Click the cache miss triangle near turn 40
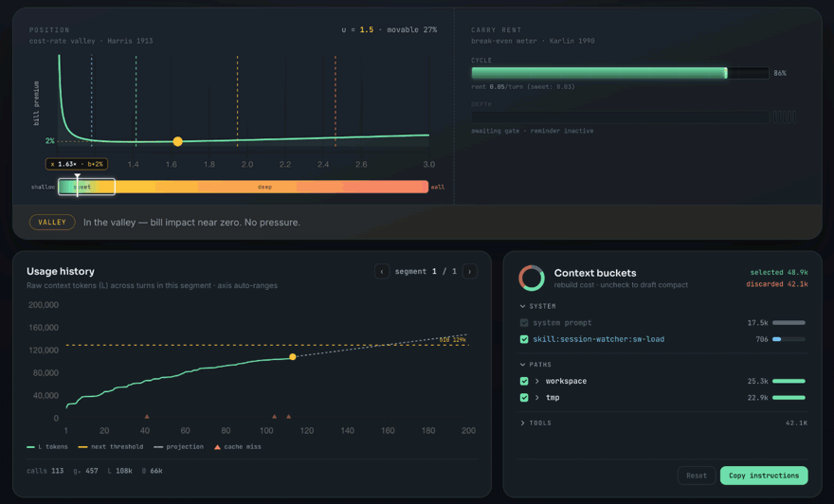Screen dimensions: 834x504 click(147, 416)
